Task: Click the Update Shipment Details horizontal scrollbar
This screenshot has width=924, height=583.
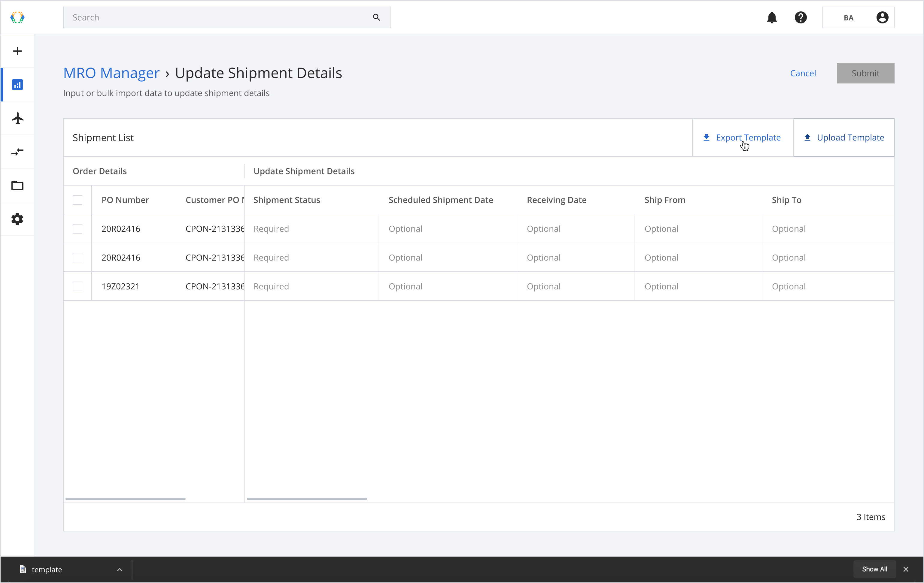Action: click(x=307, y=499)
